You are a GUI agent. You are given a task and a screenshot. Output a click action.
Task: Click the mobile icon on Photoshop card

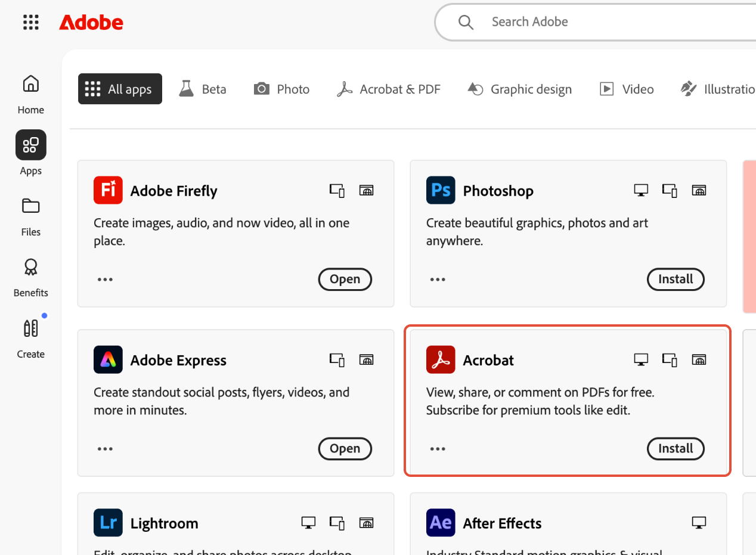(x=670, y=191)
